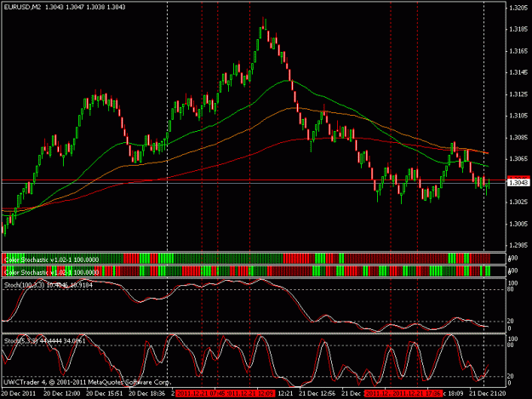This screenshot has width=532, height=399.
Task: Click the 20 Dec 18:36 time label
Action: coord(147,394)
